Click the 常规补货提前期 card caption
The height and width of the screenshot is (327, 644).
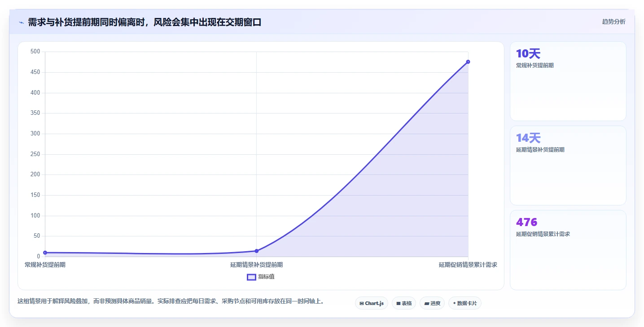click(535, 65)
